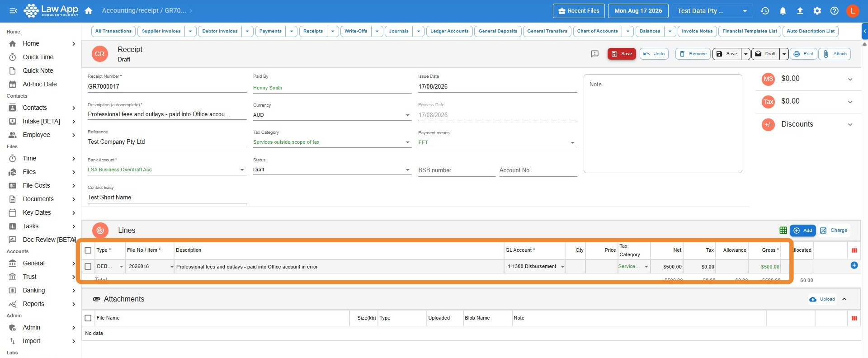
Task: Open the notifications bell
Action: (x=783, y=11)
